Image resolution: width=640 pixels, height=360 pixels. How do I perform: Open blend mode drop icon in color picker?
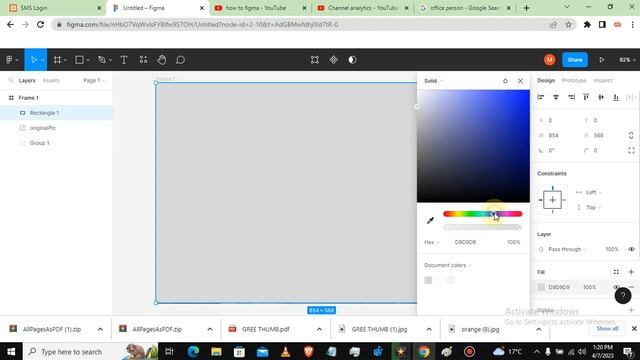(505, 81)
